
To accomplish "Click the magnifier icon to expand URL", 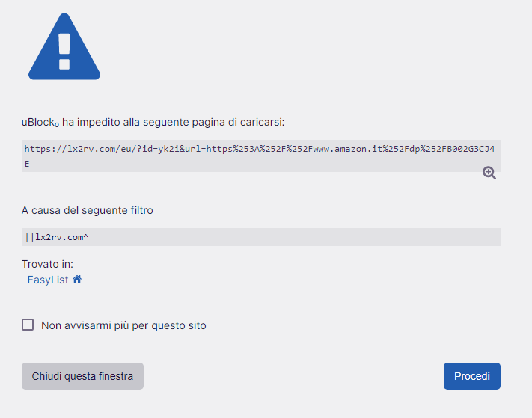I will pyautogui.click(x=489, y=173).
